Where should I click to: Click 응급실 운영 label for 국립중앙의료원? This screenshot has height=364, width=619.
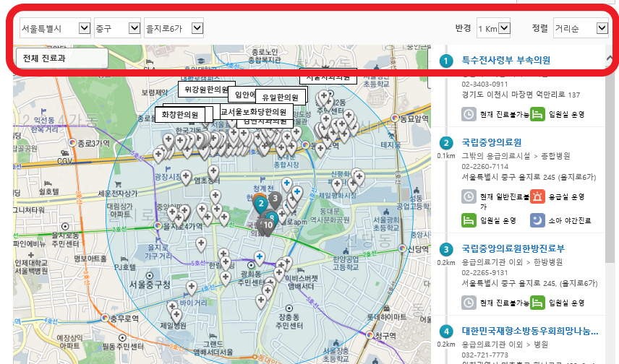[566, 196]
